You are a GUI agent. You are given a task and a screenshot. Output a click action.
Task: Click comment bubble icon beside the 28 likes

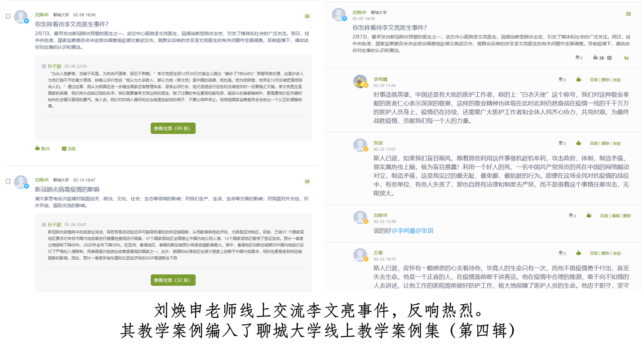click(x=608, y=58)
